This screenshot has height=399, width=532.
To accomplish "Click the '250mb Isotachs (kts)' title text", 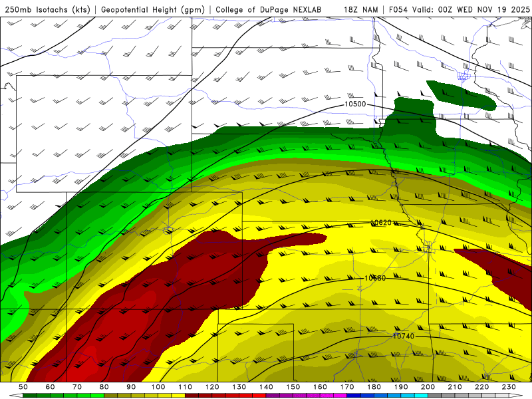I will 47,10.
